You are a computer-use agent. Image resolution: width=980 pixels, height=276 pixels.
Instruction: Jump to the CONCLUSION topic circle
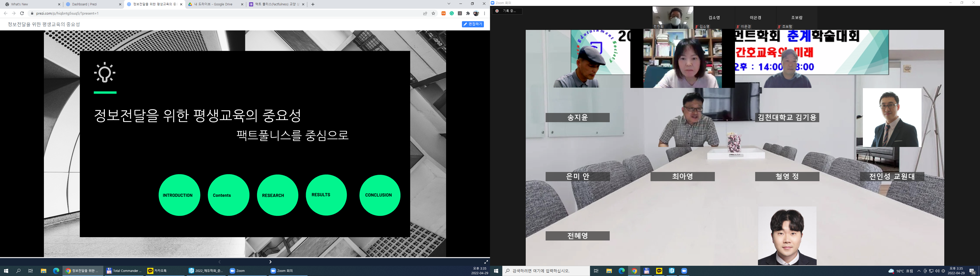pyautogui.click(x=380, y=195)
